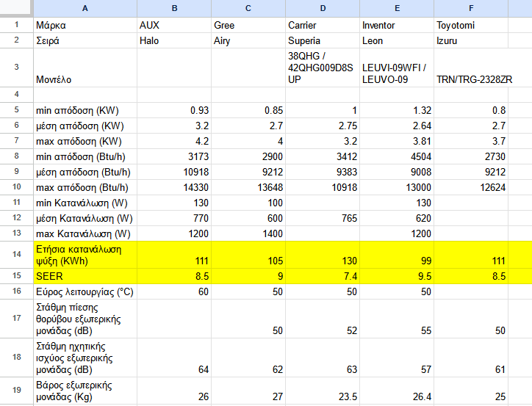Click the value 3173 cell
The width and height of the screenshot is (532, 406).
click(174, 156)
